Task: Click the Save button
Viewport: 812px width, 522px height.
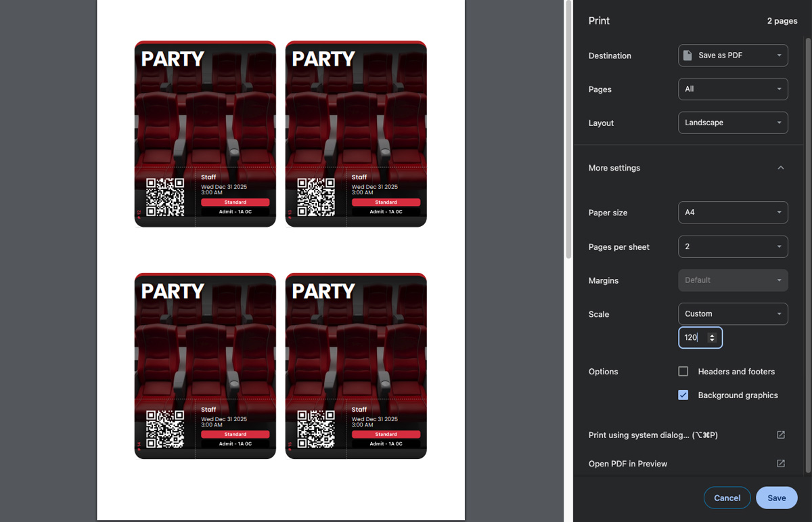Action: tap(776, 498)
